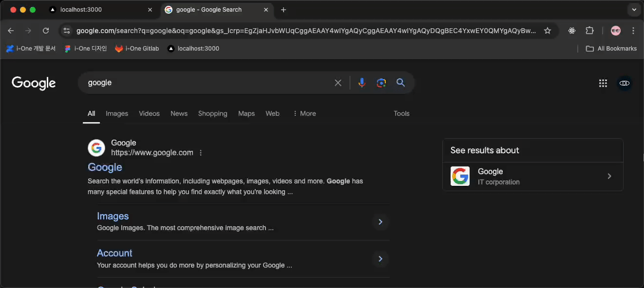
Task: Reload the current page
Action: [x=46, y=31]
